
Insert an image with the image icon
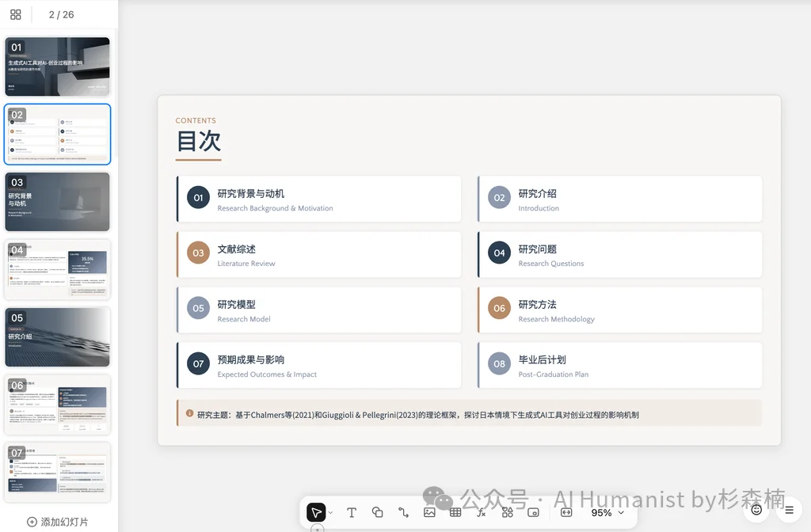click(429, 512)
